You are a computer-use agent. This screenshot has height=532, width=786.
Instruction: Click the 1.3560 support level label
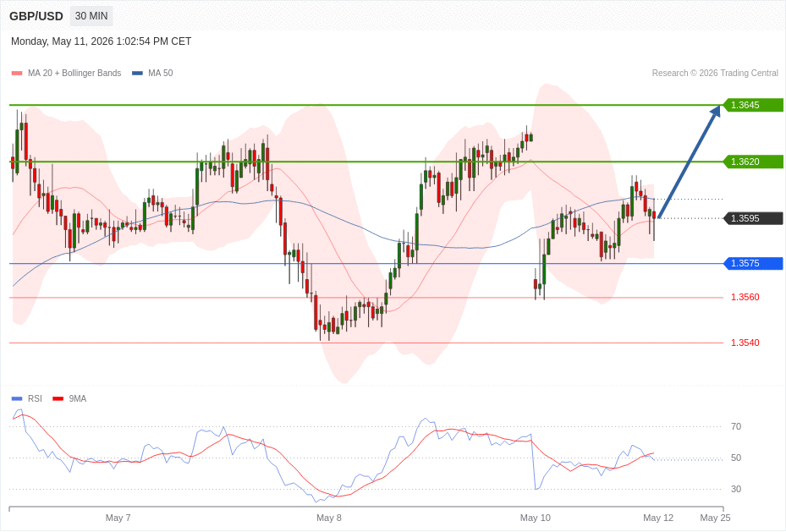(x=745, y=298)
